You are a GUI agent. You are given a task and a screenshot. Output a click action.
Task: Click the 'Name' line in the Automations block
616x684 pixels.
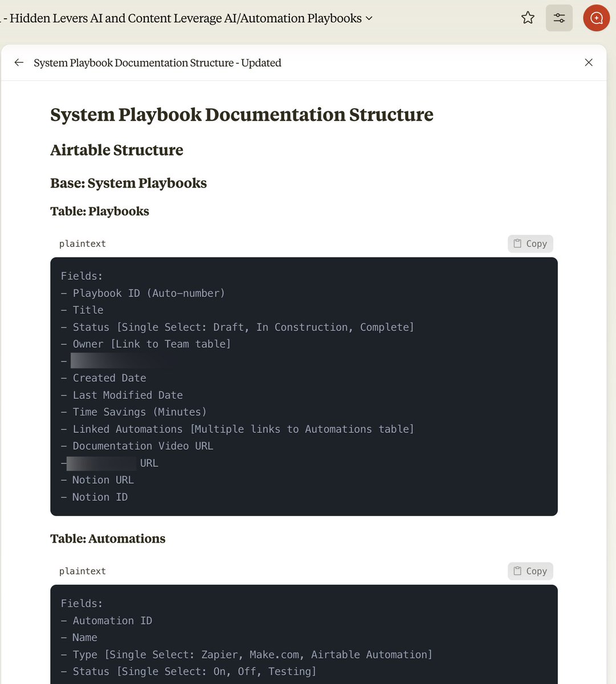tap(79, 637)
